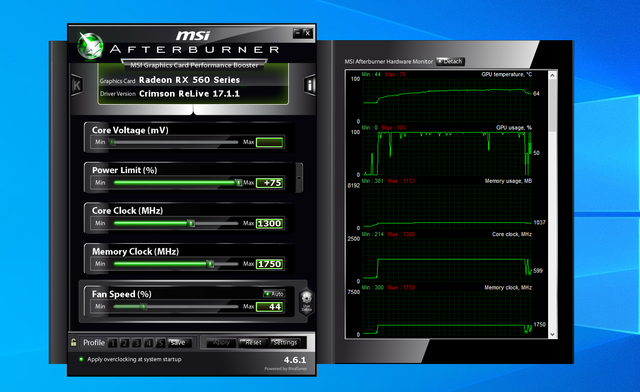Minimize the Afterburner window

[x=298, y=33]
